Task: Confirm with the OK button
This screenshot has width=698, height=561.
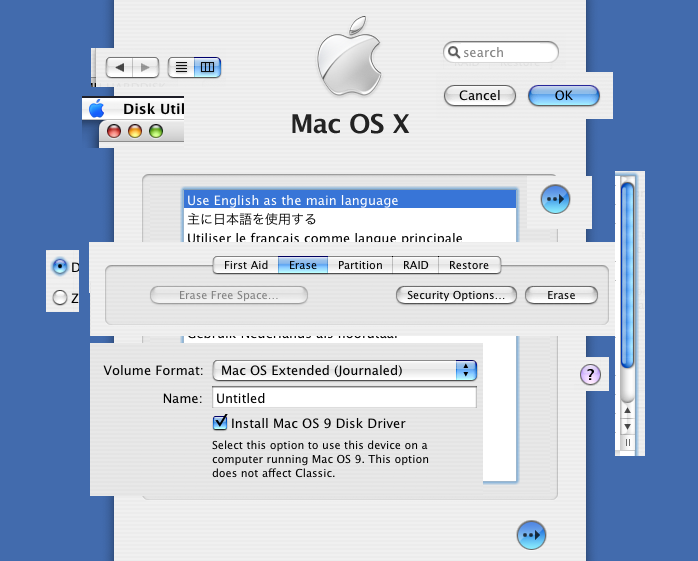Action: [x=564, y=96]
